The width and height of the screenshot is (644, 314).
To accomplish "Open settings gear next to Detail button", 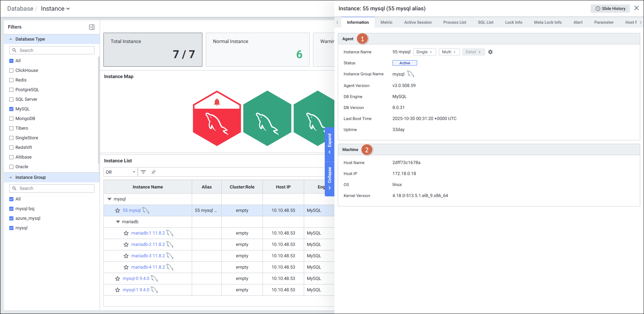I will [490, 52].
